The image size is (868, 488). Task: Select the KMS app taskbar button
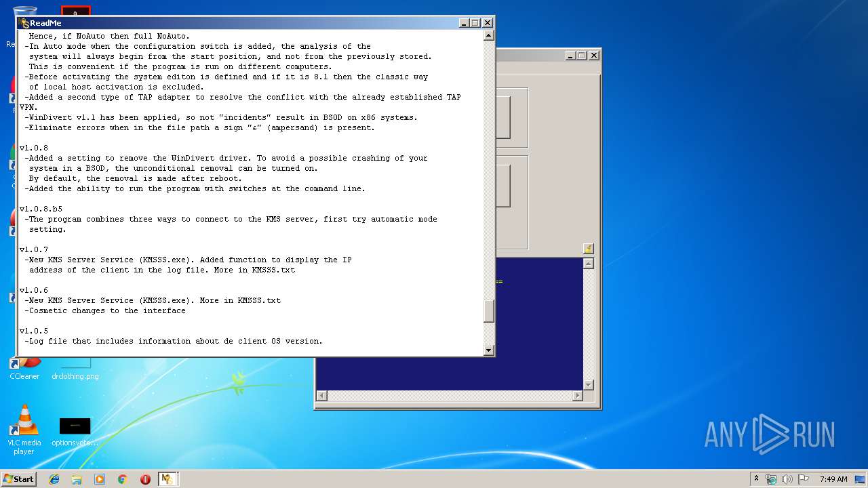[x=167, y=479]
